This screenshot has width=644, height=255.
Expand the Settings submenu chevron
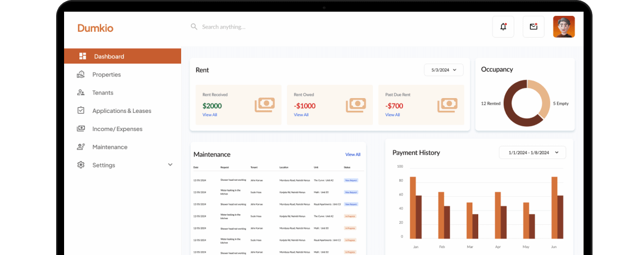pos(170,165)
